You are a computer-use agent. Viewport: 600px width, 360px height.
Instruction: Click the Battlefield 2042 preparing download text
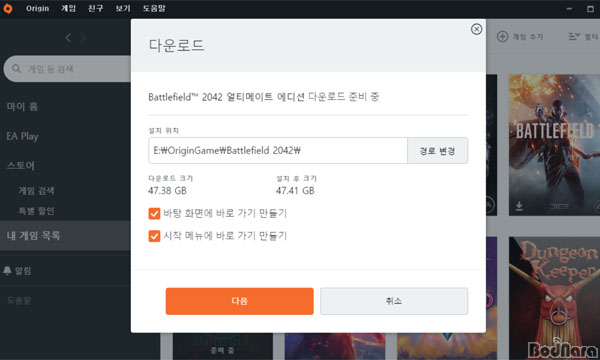(x=264, y=97)
